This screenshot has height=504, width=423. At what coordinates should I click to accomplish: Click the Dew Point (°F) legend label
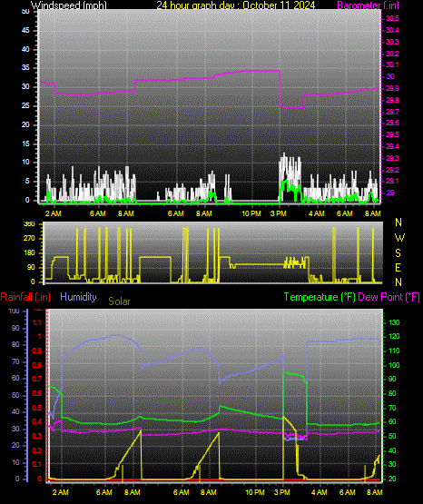389,297
